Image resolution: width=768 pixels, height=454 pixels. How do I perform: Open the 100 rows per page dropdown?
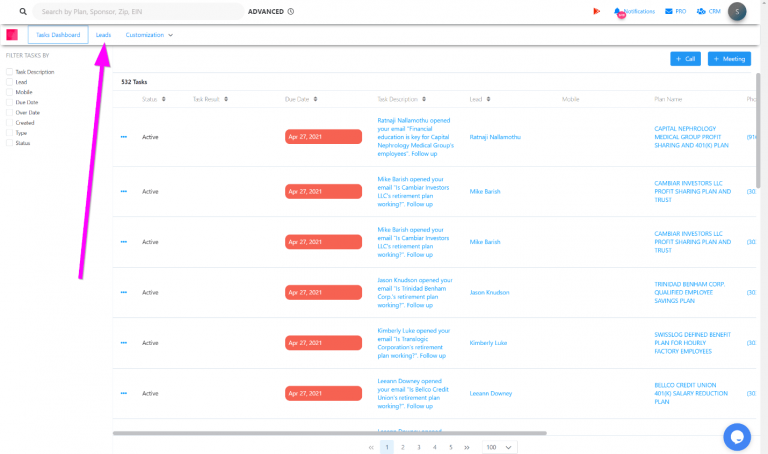click(499, 447)
